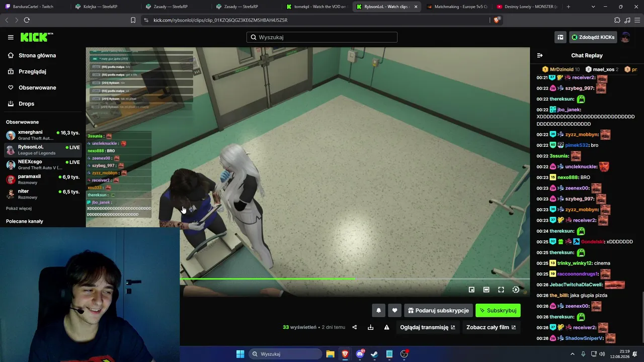The image size is (644, 362).
Task: Open Discord from the taskbar
Action: point(360,354)
